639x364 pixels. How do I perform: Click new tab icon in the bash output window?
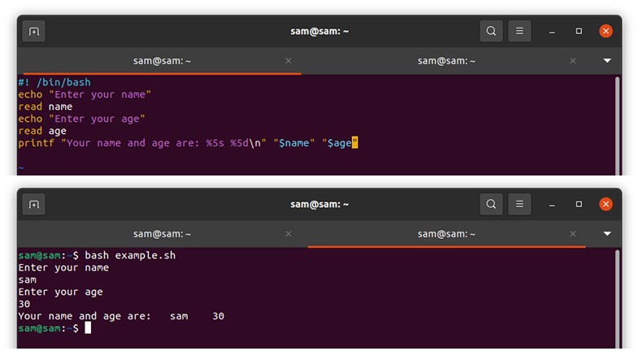(34, 206)
